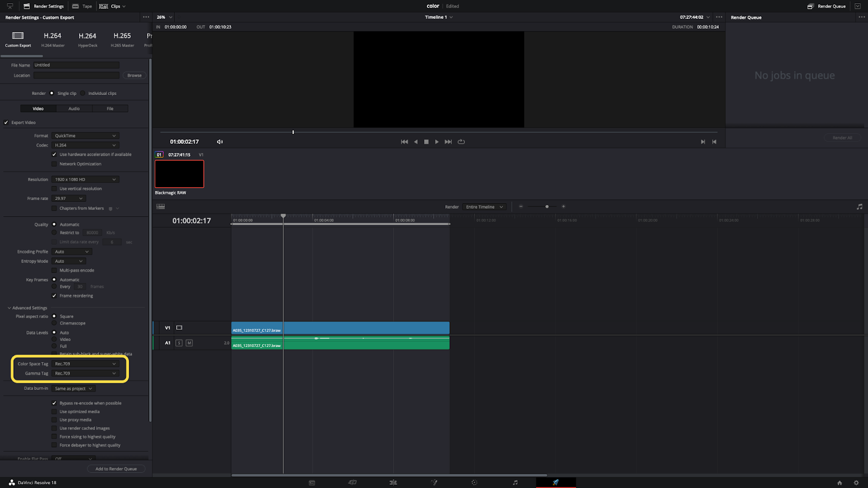Uncheck the Export Video checkbox

pos(7,123)
